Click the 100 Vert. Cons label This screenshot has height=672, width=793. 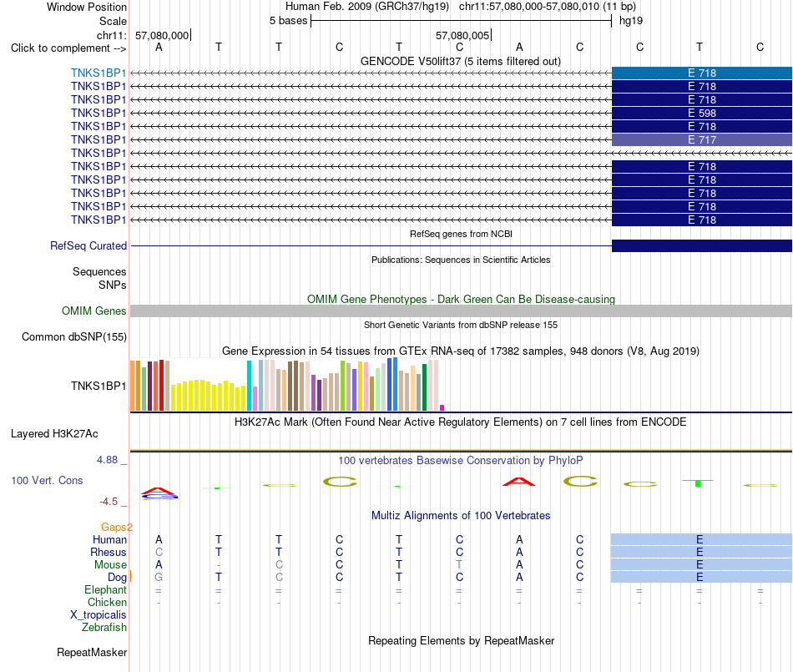click(47, 480)
